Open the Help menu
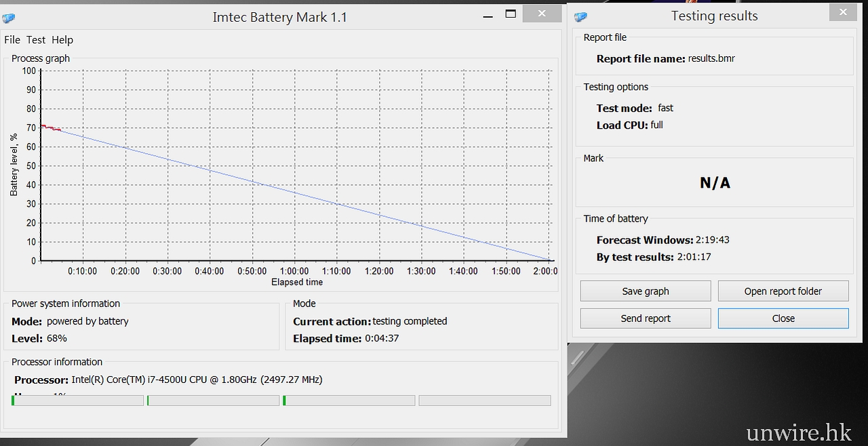The width and height of the screenshot is (868, 446). pos(62,40)
